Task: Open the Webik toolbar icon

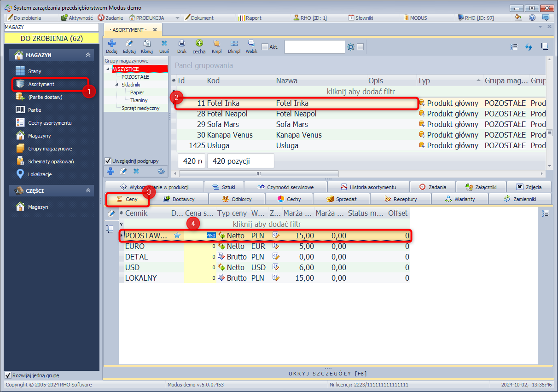Action: coord(251,46)
